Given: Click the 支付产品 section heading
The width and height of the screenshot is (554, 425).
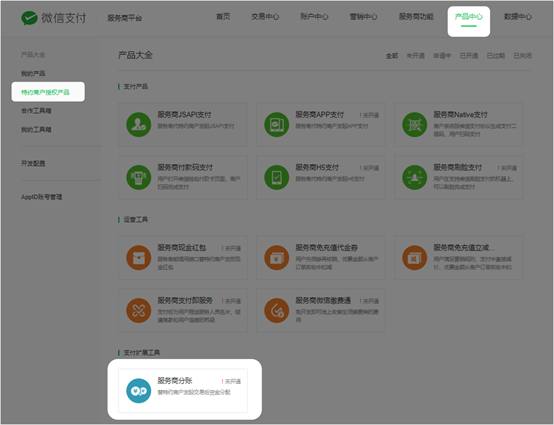Looking at the screenshot, I should [136, 87].
